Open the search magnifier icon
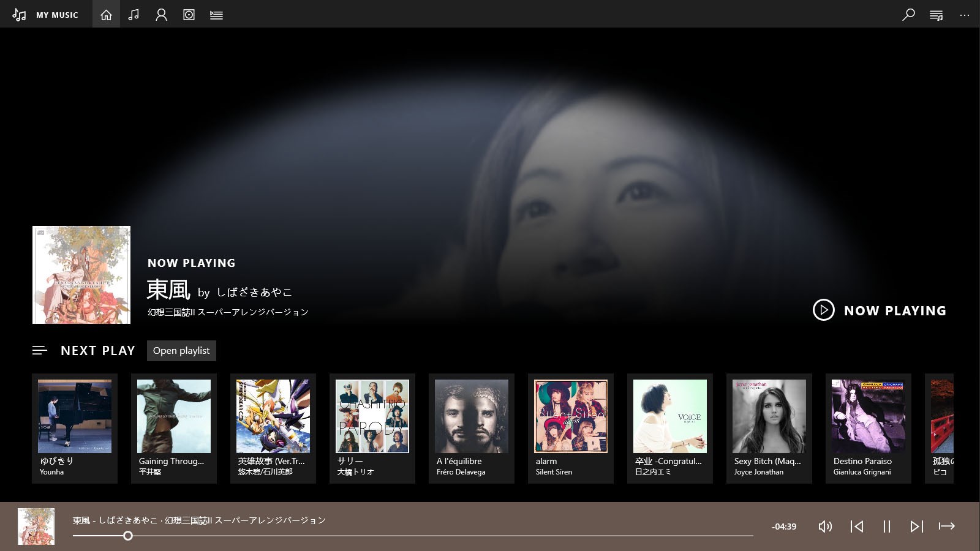The height and width of the screenshot is (551, 980). pyautogui.click(x=908, y=15)
